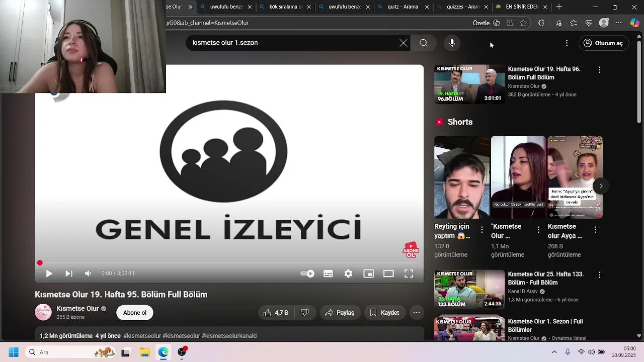Open options for 'Reyting için yaptım' short

point(482,230)
